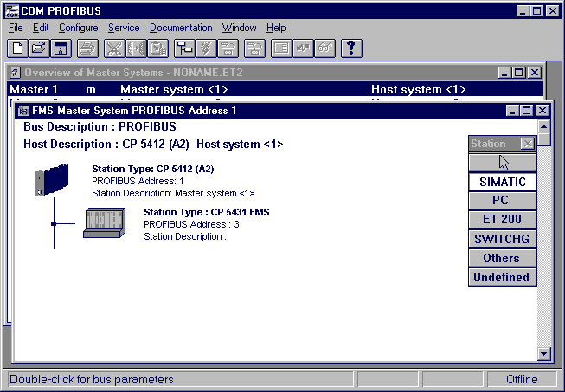Image resolution: width=565 pixels, height=392 pixels.
Task: Click the New file toolbar icon
Action: pos(17,48)
